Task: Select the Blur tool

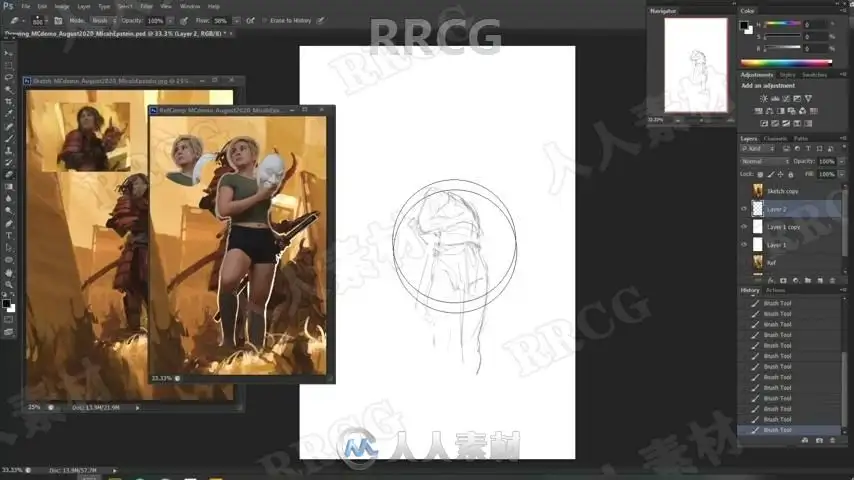Action: [9, 199]
